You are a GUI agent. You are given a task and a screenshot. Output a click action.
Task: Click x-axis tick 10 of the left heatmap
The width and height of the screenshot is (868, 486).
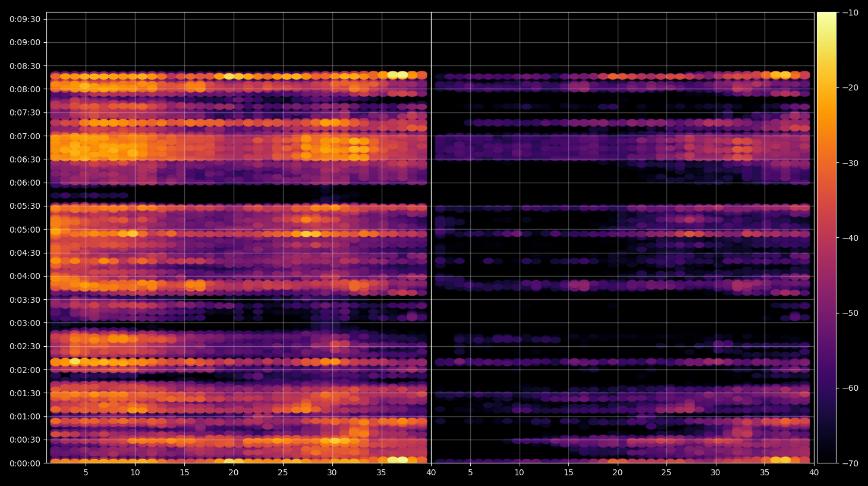pyautogui.click(x=135, y=473)
